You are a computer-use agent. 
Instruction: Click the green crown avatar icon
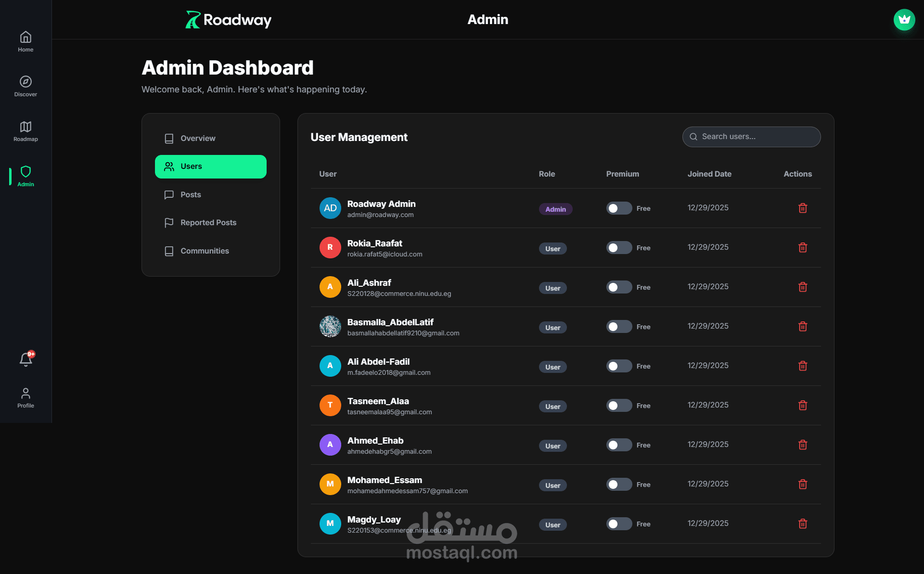(x=904, y=20)
